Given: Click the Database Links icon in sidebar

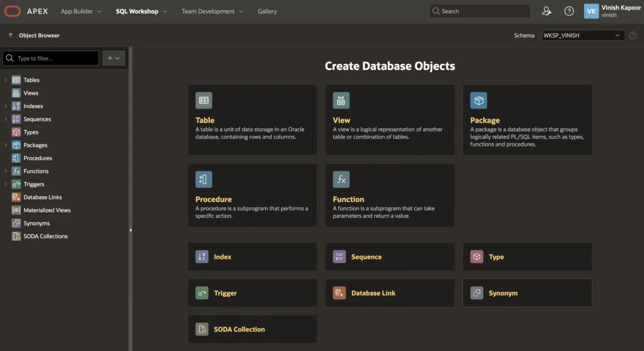Looking at the screenshot, I should [x=16, y=197].
